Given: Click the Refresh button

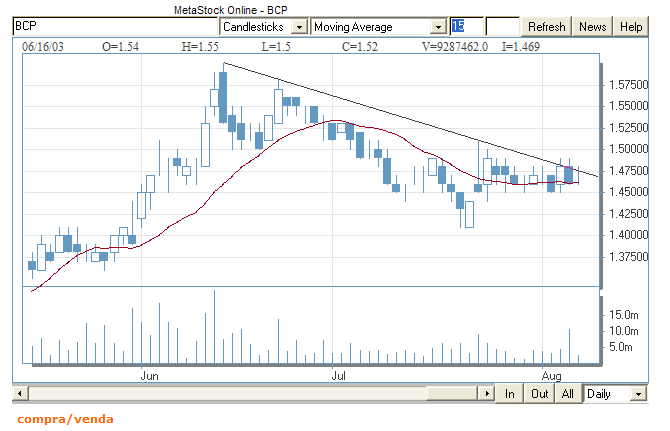Looking at the screenshot, I should [547, 27].
